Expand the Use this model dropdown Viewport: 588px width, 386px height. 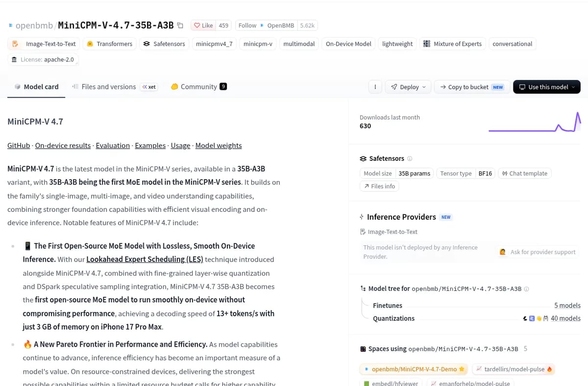[547, 87]
